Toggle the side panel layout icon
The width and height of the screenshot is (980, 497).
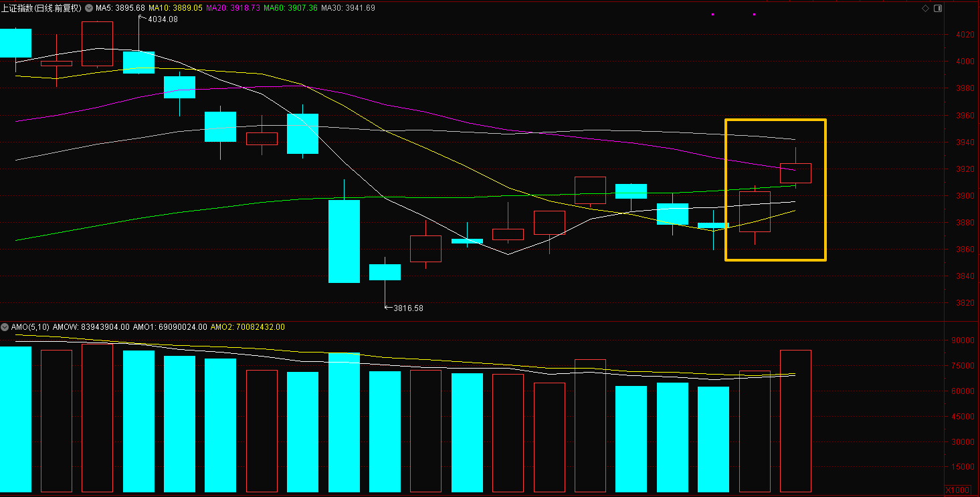pos(937,8)
